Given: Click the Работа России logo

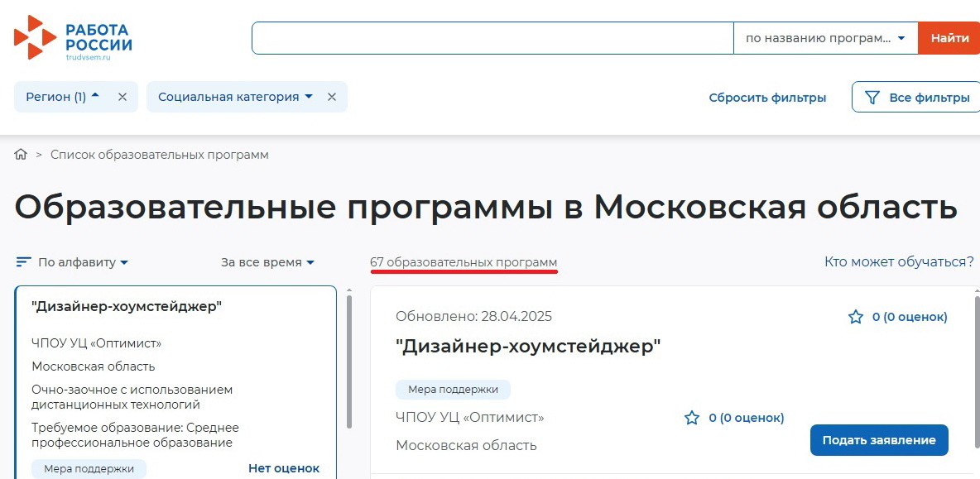Looking at the screenshot, I should [70, 36].
